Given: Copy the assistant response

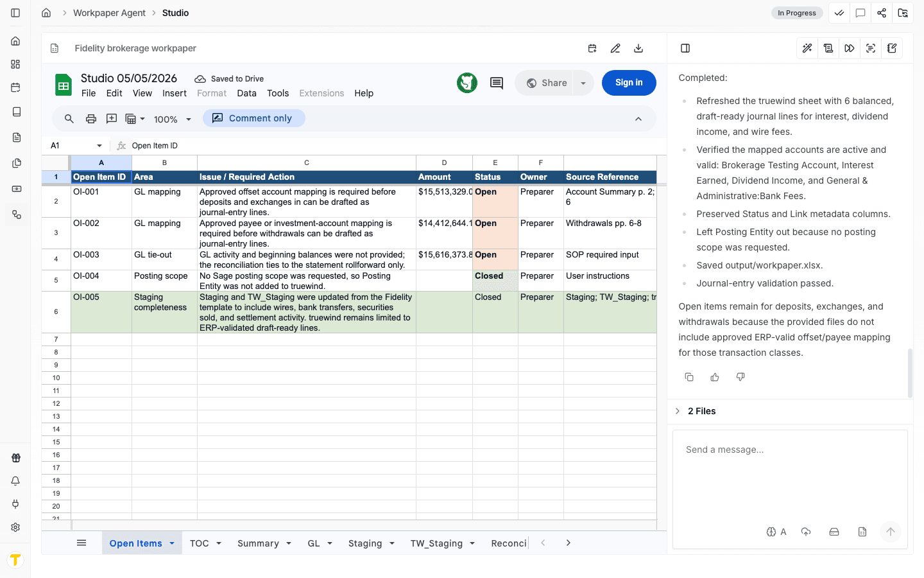Looking at the screenshot, I should click(x=689, y=377).
